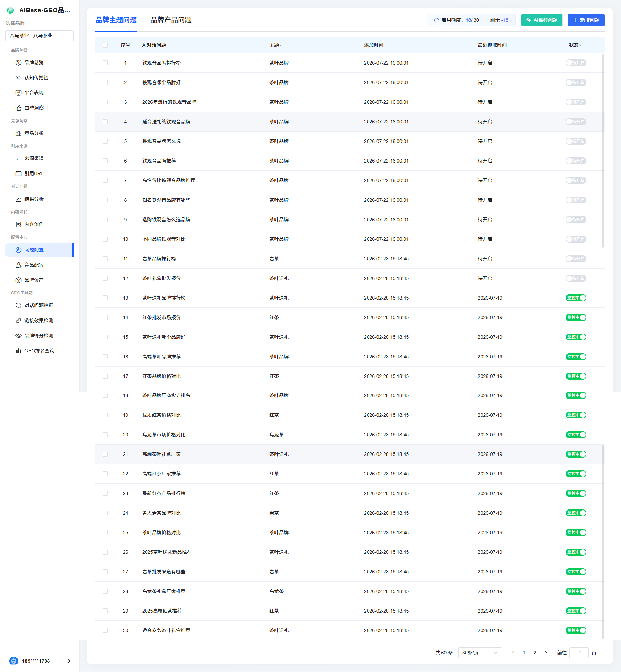The height and width of the screenshot is (672, 621).
Task: Open 竞品配置 menu item
Action: pyautogui.click(x=39, y=265)
